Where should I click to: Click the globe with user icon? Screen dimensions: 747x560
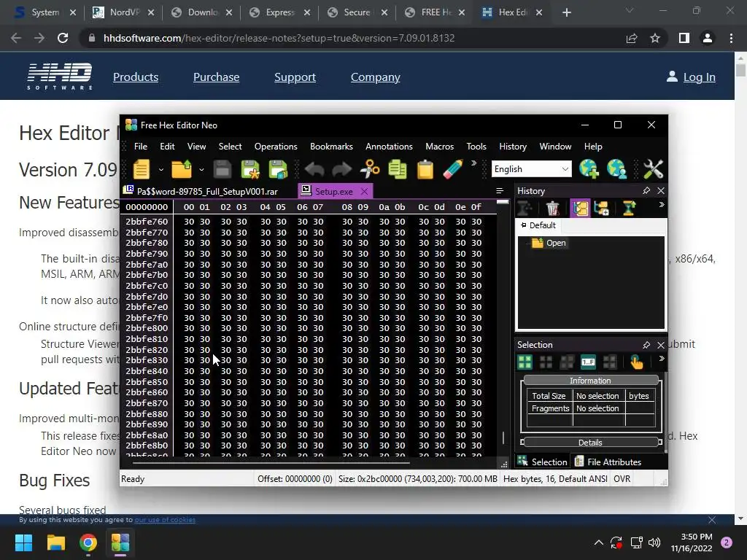tap(616, 169)
